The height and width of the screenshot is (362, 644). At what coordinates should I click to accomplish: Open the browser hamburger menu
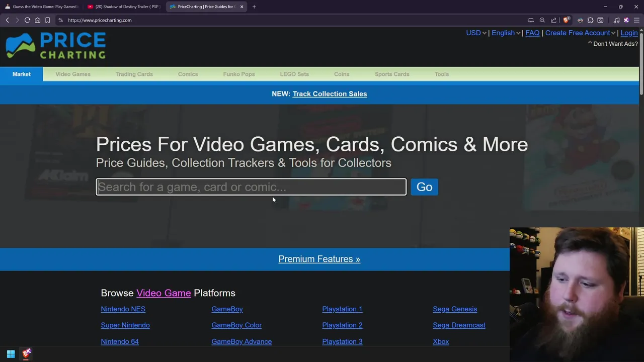636,20
